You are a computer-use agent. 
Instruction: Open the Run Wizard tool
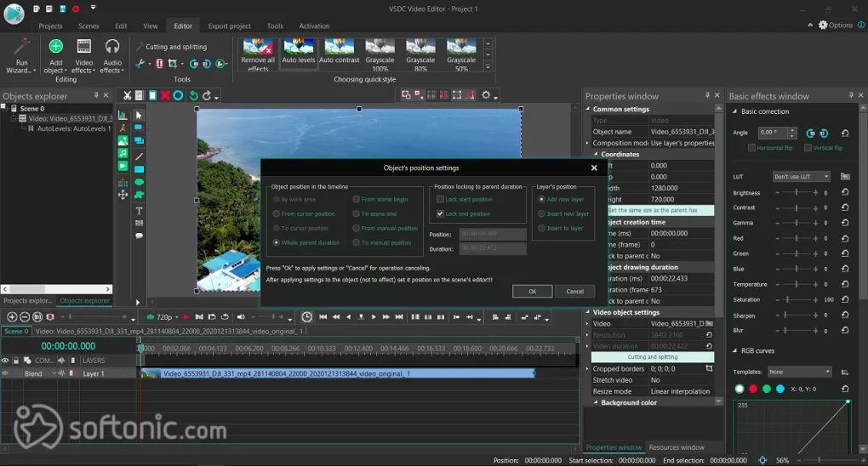click(x=21, y=55)
